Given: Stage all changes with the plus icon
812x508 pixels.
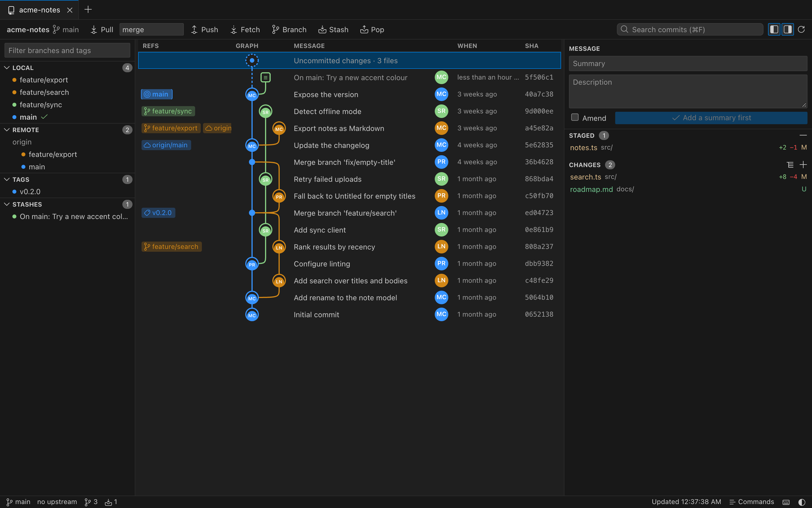Looking at the screenshot, I should click(803, 165).
